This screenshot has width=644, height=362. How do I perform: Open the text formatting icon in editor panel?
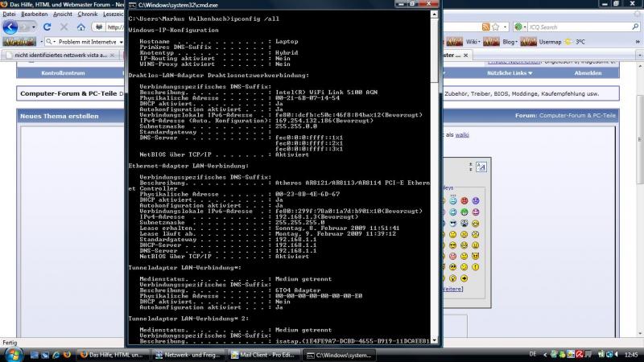[x=481, y=167]
